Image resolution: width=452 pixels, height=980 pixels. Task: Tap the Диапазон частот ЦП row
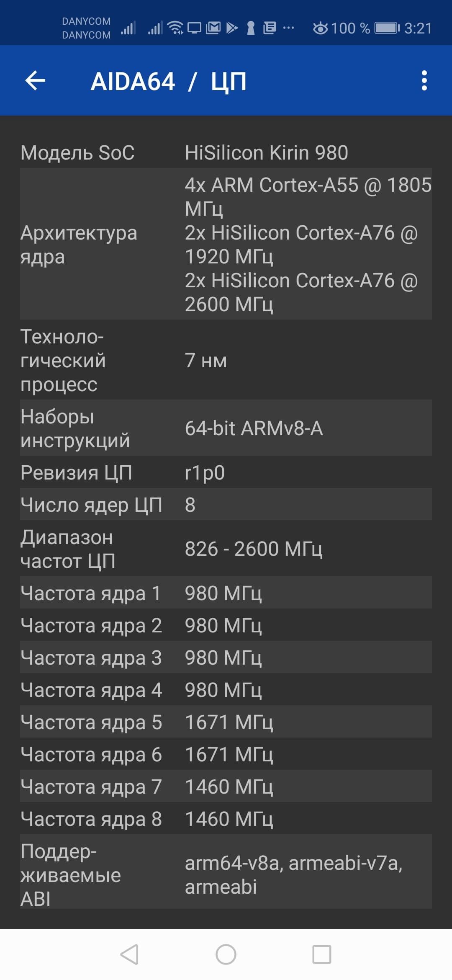coord(226,549)
